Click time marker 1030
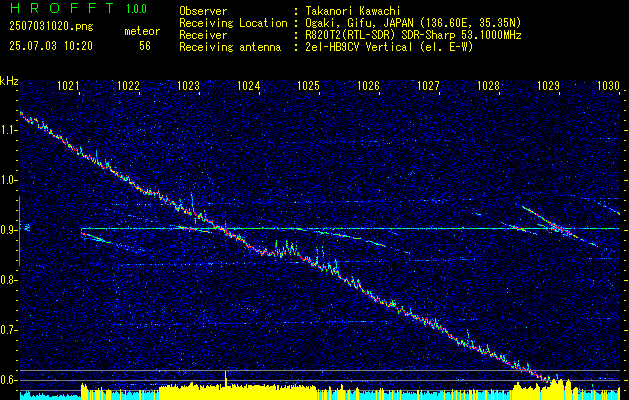This screenshot has width=629, height=400. [x=609, y=85]
